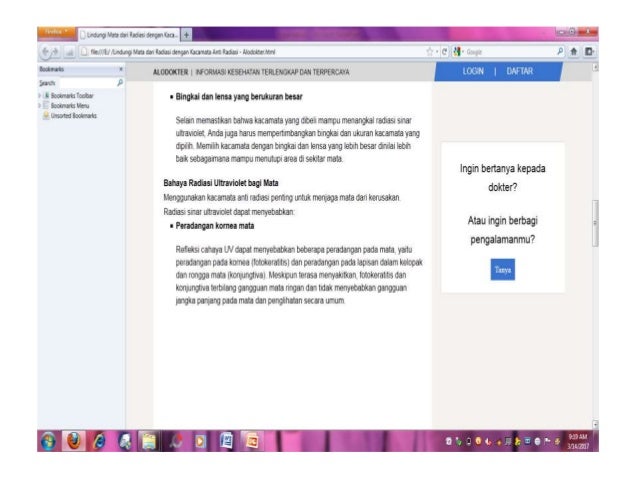638x479 pixels.
Task: Click the bullet Bingkai dan lensa yang berukuran besar
Action: coord(239,97)
